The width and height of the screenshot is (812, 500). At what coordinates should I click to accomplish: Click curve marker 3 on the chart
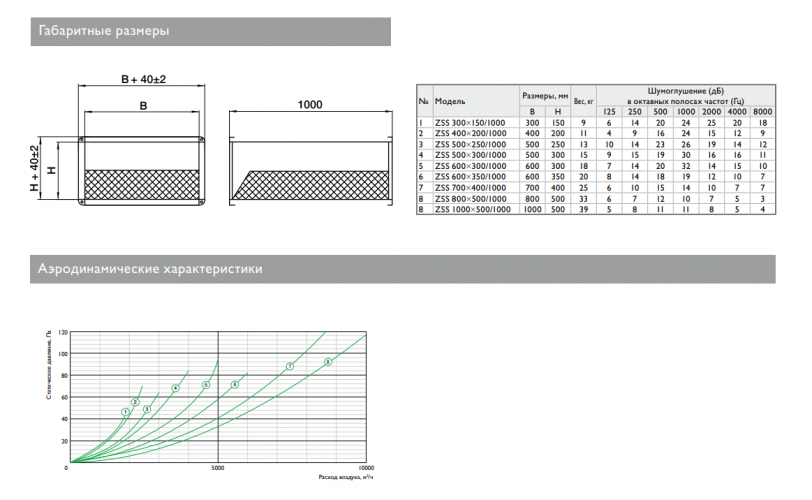click(147, 409)
